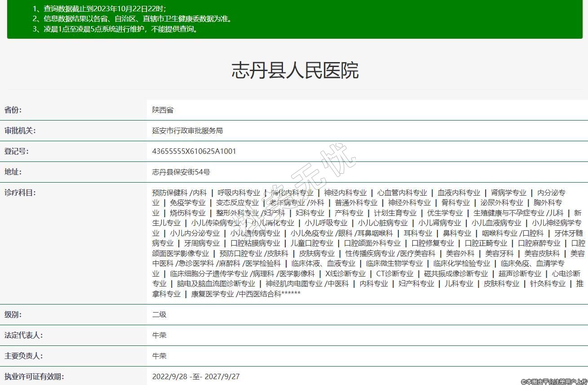
Task: Click the name 牛荣 in the 主要负责人 row
Action: [x=159, y=356]
